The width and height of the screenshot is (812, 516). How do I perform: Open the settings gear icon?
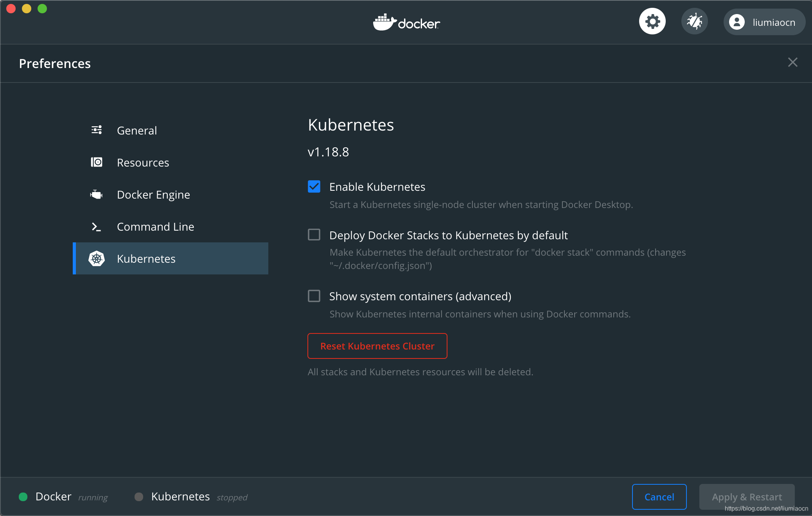point(652,21)
